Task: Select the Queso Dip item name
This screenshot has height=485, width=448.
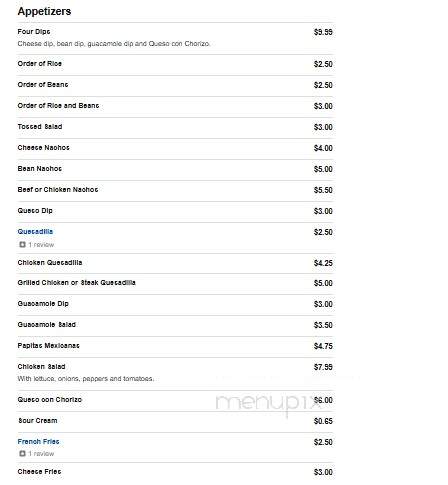Action: tap(35, 211)
